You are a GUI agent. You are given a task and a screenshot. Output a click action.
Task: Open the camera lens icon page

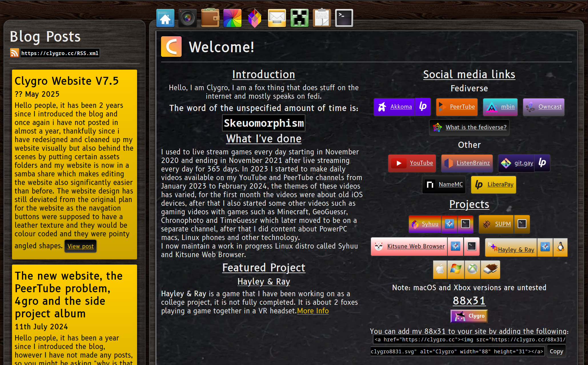[x=187, y=18]
